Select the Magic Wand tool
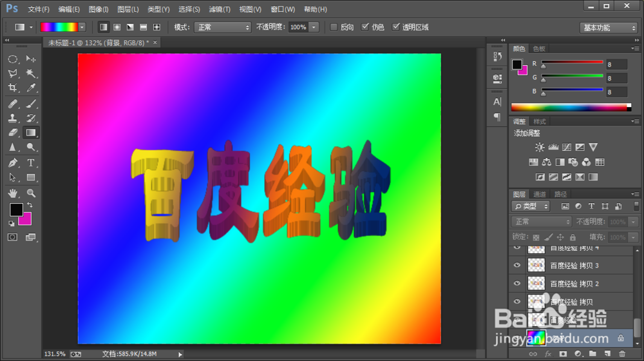This screenshot has width=644, height=361. click(x=31, y=73)
